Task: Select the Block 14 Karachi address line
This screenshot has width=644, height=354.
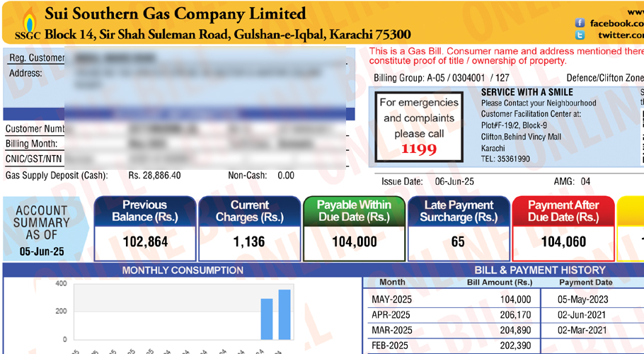Action: coord(228,34)
